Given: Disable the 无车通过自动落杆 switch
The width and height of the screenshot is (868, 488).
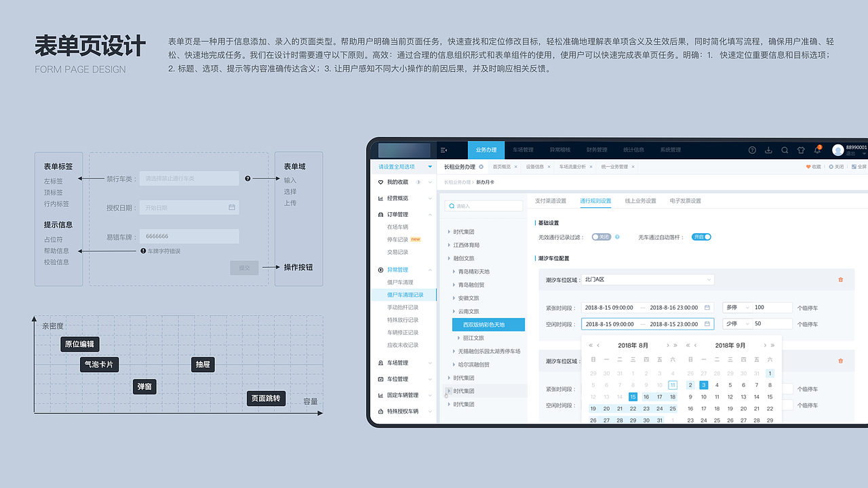Looking at the screenshot, I should click(x=701, y=237).
